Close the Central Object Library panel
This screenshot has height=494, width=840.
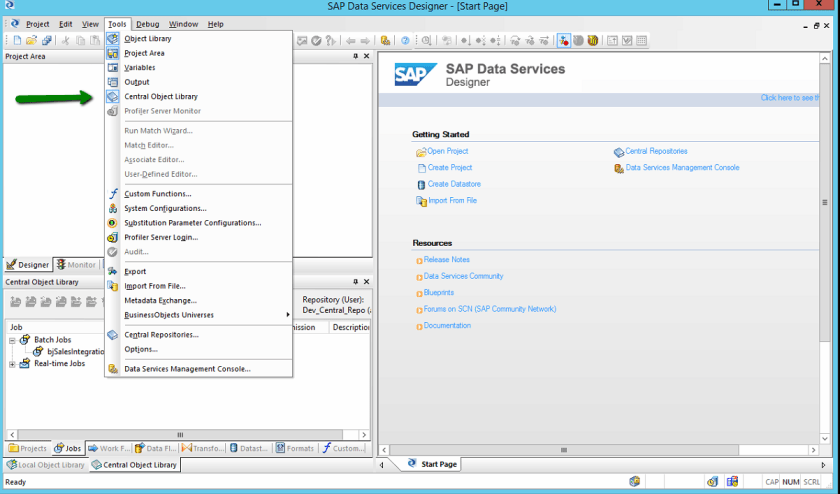click(x=366, y=282)
